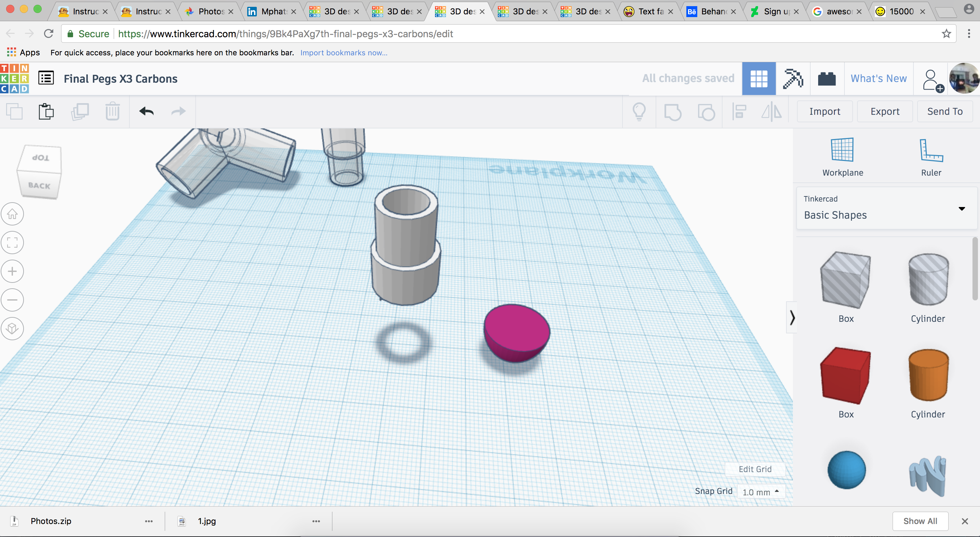Click the zoom in plus icon
This screenshot has height=537, width=980.
(12, 271)
